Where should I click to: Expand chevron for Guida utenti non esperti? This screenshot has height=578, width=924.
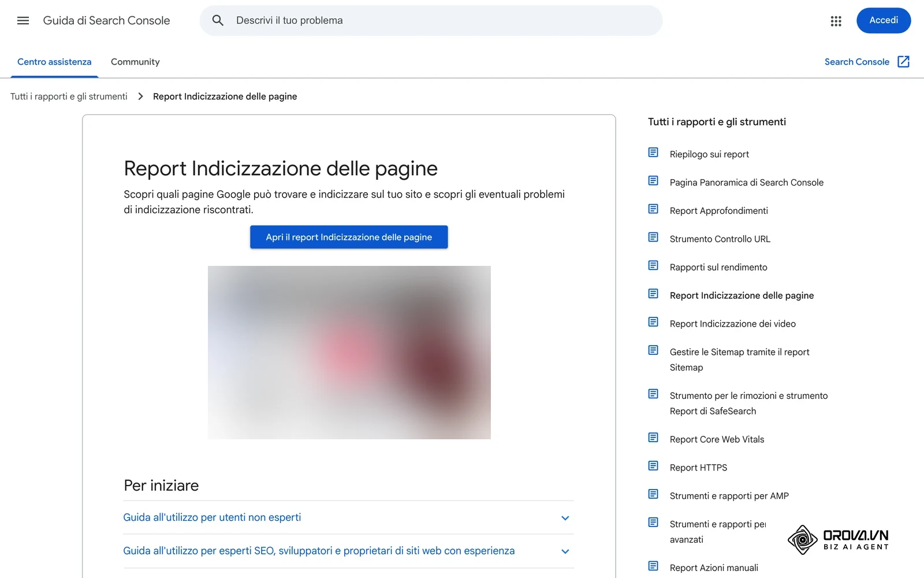click(565, 518)
